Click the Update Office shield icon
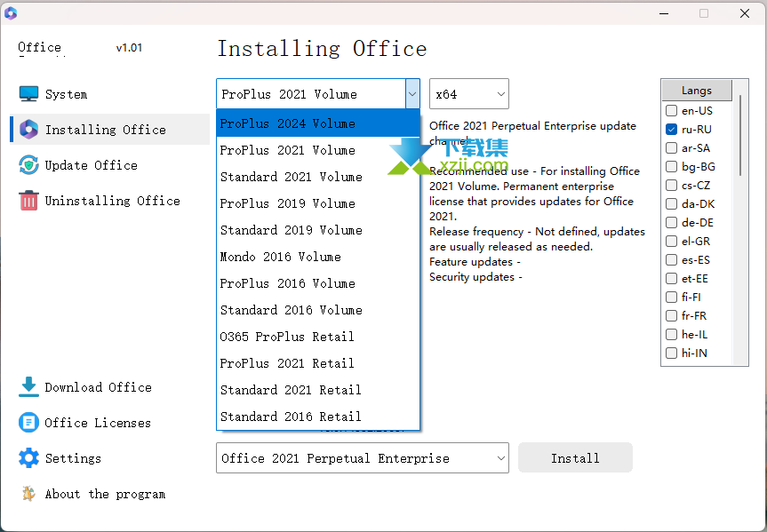This screenshot has width=767, height=532. (x=28, y=165)
